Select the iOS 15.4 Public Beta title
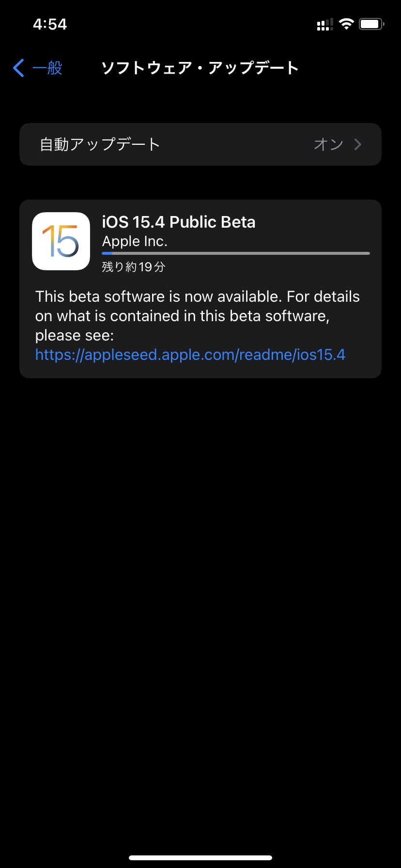Image resolution: width=401 pixels, height=868 pixels. pyautogui.click(x=179, y=222)
